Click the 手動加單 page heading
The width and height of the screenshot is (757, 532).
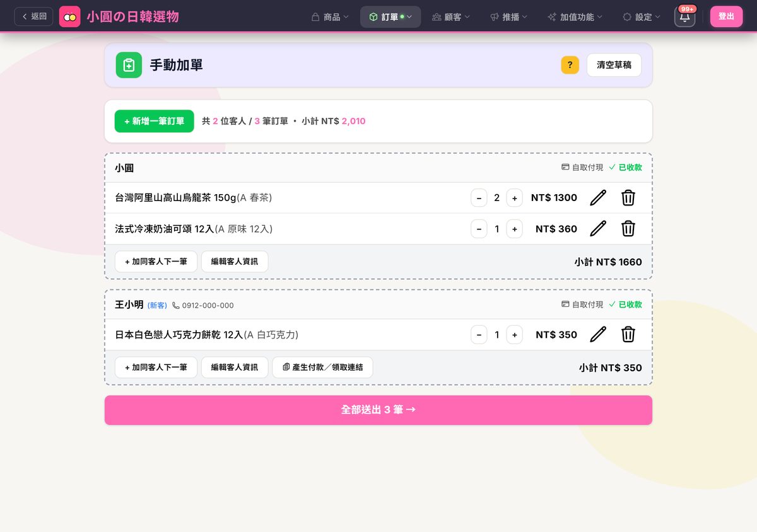tap(176, 65)
